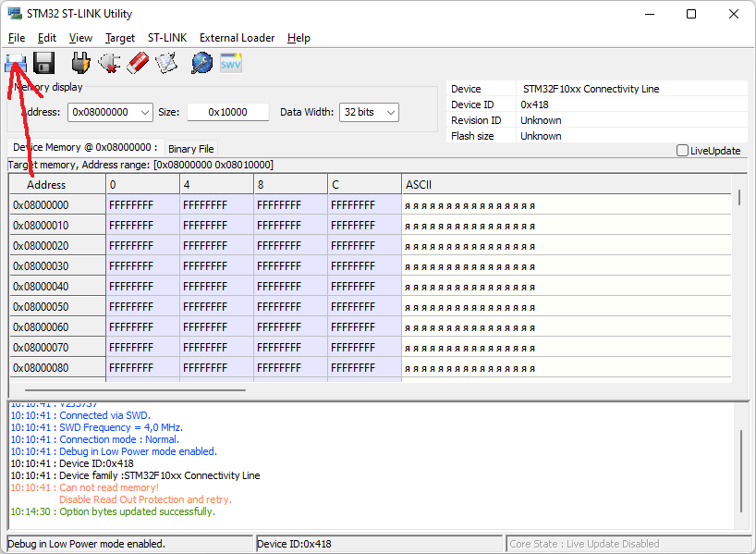The image size is (756, 554).
Task: Click the memory grid vertical scrollbar
Action: (x=739, y=278)
